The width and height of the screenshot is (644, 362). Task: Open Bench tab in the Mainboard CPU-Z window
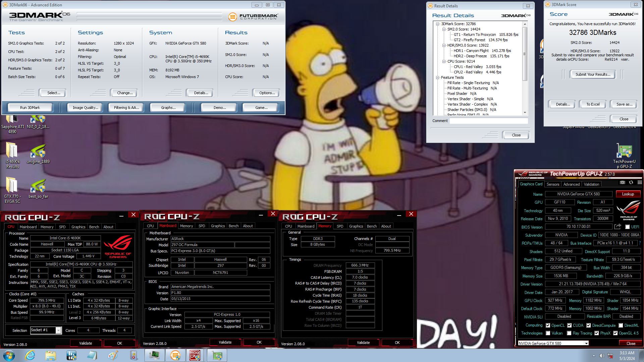tap(233, 226)
